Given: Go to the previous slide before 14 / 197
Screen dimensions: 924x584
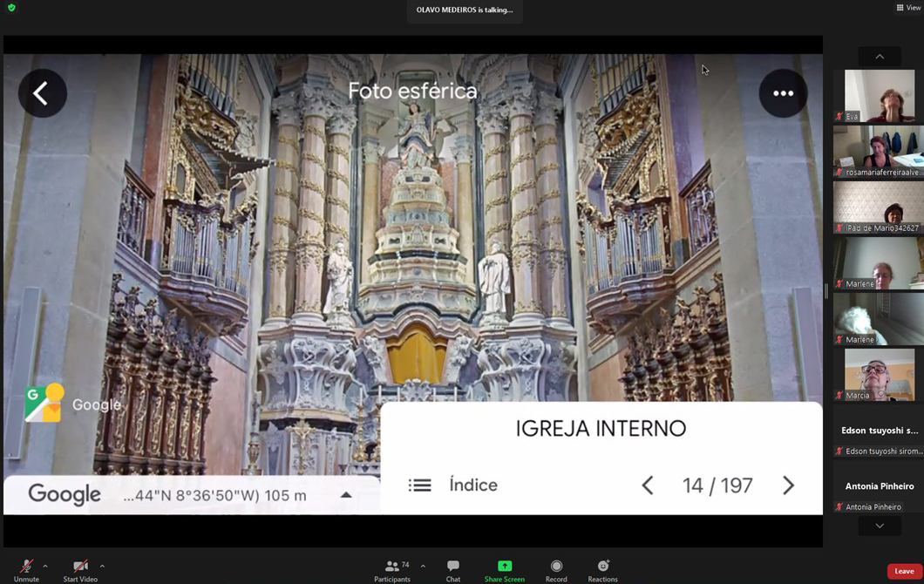Looking at the screenshot, I should point(648,486).
